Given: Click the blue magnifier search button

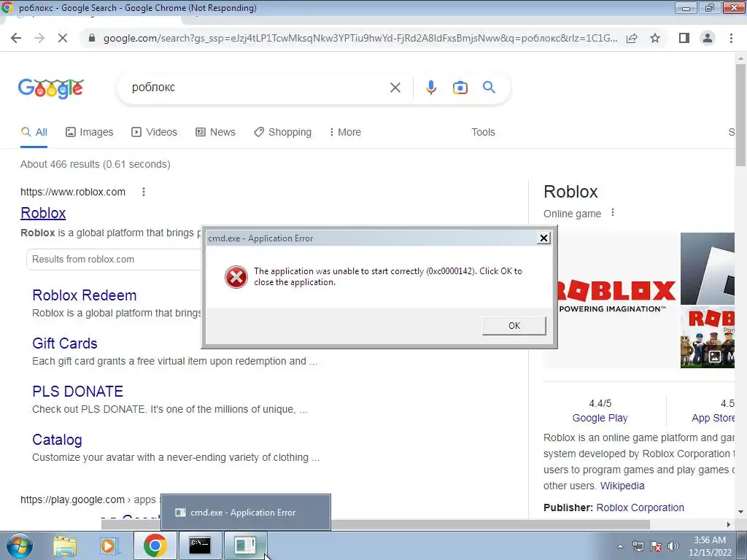Looking at the screenshot, I should (x=489, y=87).
